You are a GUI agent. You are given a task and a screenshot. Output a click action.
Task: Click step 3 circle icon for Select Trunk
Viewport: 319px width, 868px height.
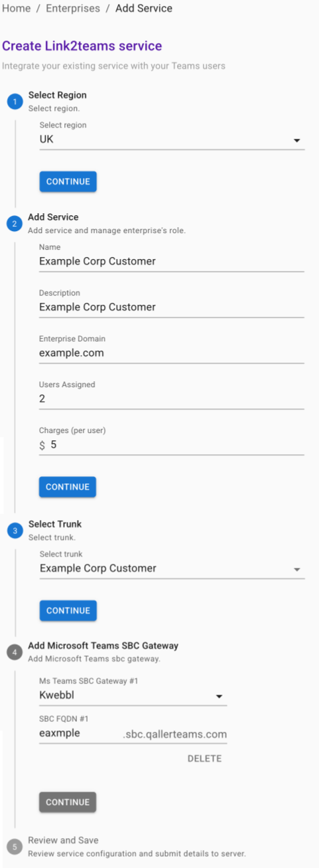click(15, 530)
